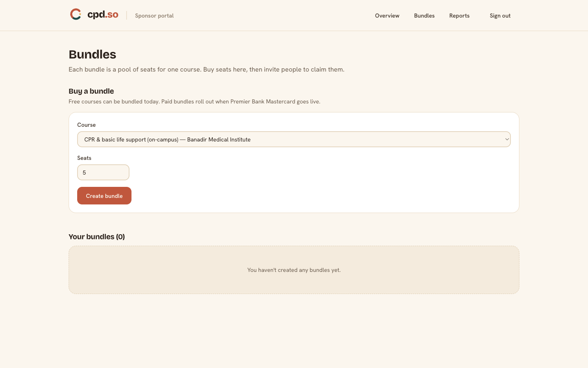588x368 pixels.
Task: Click the 'Each bundle is a pool' description
Action: [207, 70]
